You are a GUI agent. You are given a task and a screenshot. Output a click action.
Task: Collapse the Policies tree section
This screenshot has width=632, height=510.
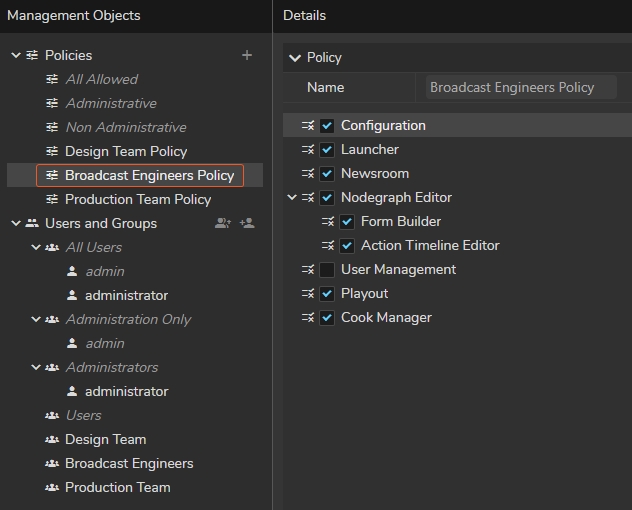(16, 55)
